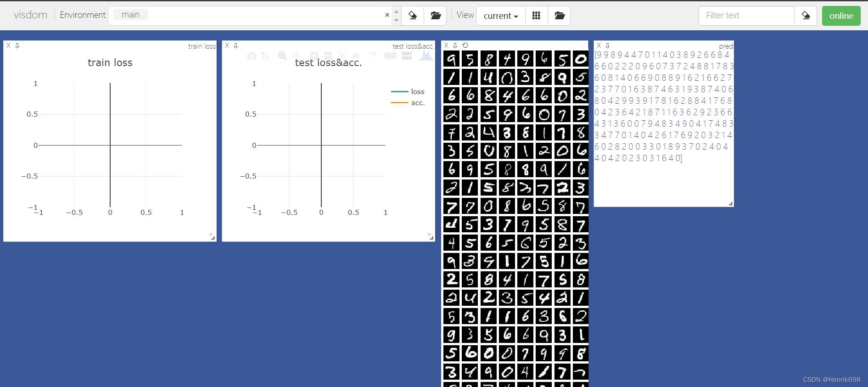Step environment selector up arrow

pyautogui.click(x=396, y=11)
